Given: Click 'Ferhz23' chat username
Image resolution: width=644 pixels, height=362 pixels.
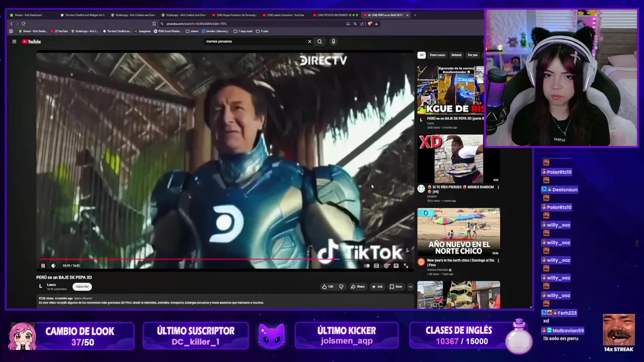Looking at the screenshot, I should point(567,313).
